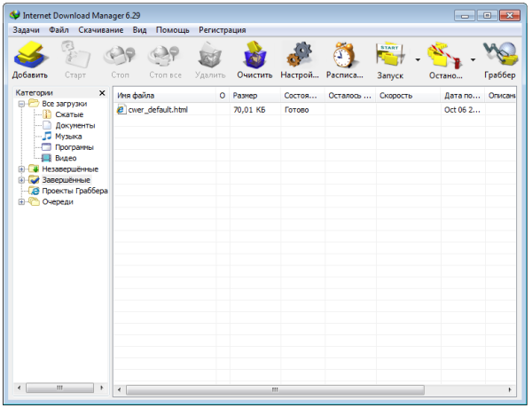Collapse the Все загрузки tree node
Image resolution: width=532 pixels, height=408 pixels.
(x=21, y=104)
